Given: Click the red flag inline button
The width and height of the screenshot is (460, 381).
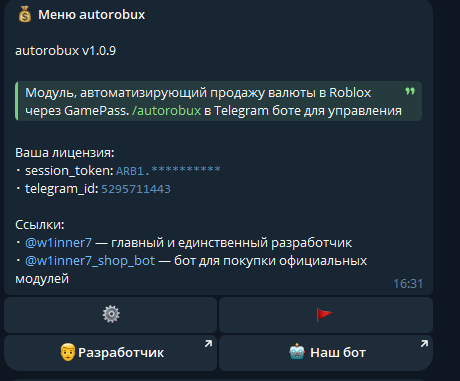Looking at the screenshot, I should 326,315.
